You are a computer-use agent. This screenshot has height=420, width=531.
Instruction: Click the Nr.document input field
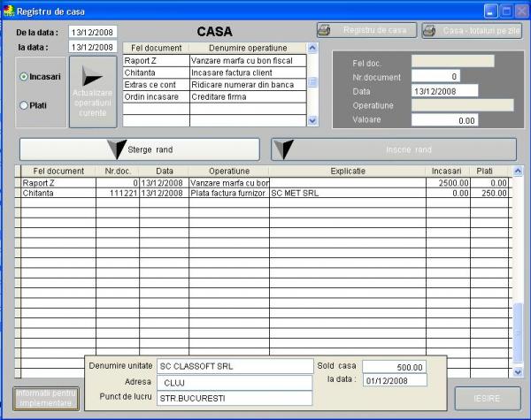(435, 77)
